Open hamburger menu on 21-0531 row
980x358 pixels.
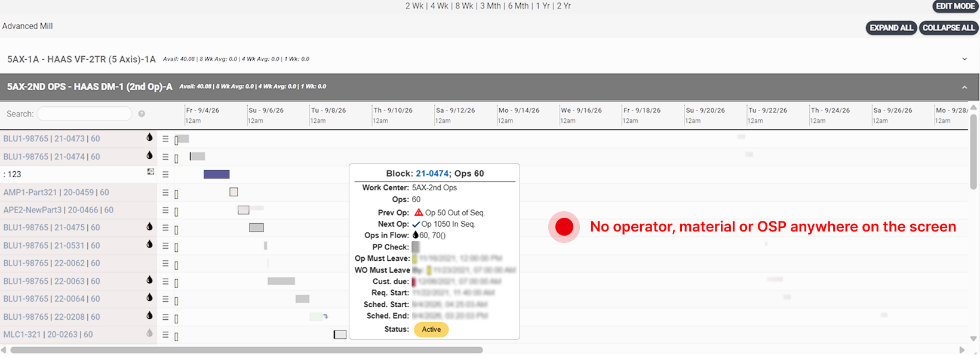(x=165, y=246)
